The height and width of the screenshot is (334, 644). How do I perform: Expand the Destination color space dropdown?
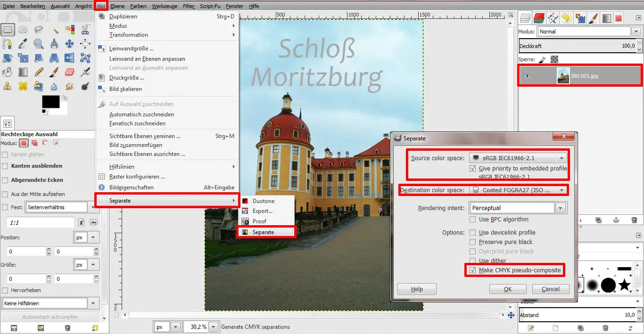[561, 190]
